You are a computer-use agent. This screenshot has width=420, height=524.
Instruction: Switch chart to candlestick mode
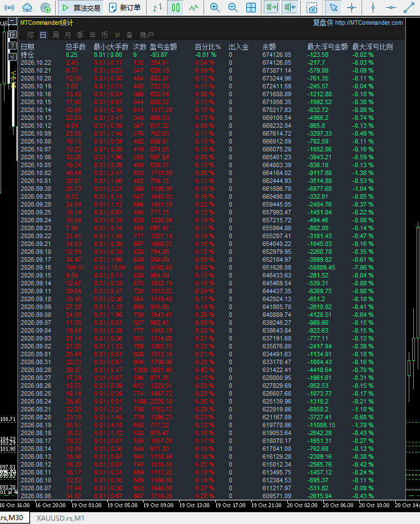point(175,7)
